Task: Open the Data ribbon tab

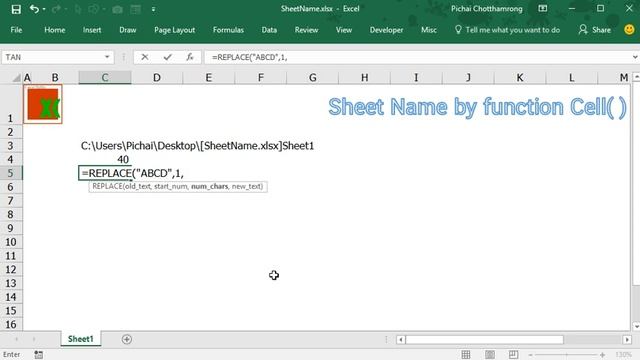Action: [269, 30]
